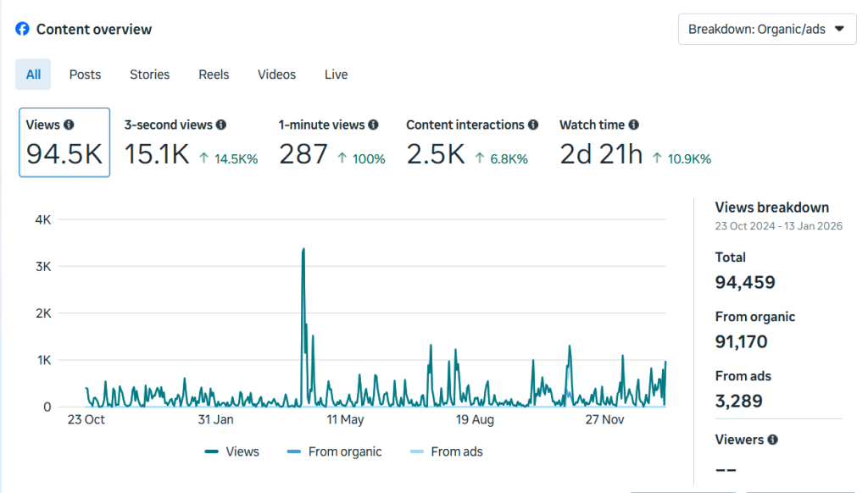This screenshot has width=868, height=493.
Task: Click the info icon beside Views
Action: pos(69,125)
